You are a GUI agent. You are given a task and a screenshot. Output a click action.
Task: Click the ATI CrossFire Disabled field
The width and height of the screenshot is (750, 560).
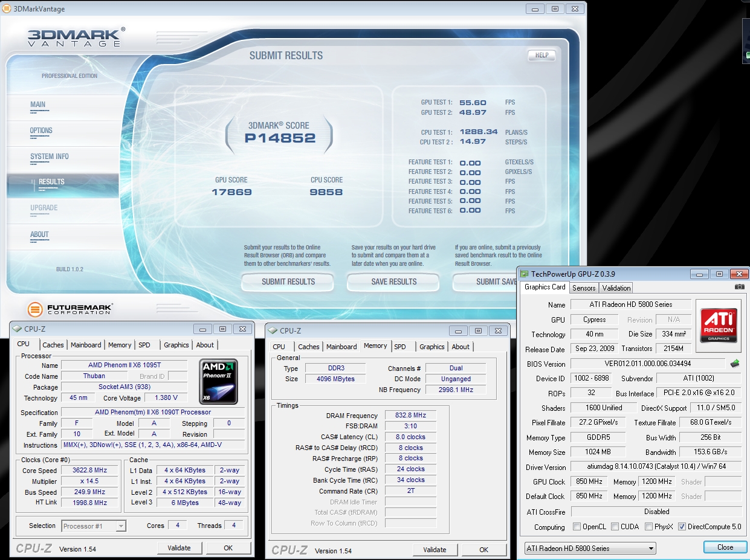(656, 511)
